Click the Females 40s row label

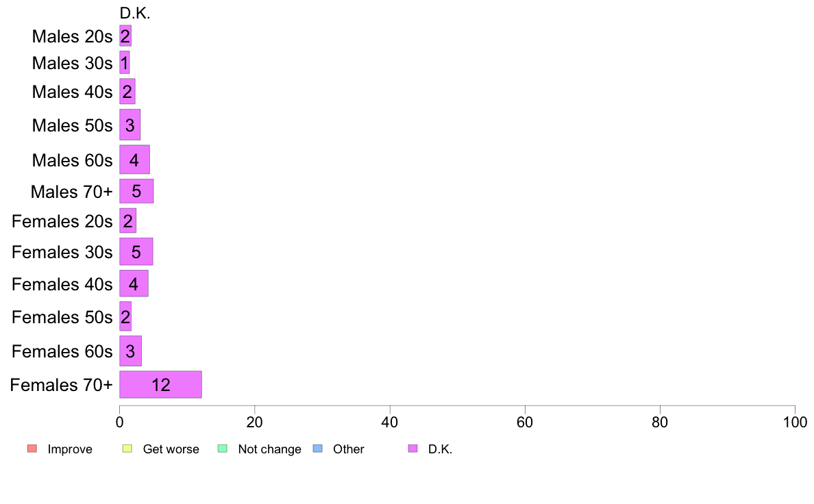62,284
